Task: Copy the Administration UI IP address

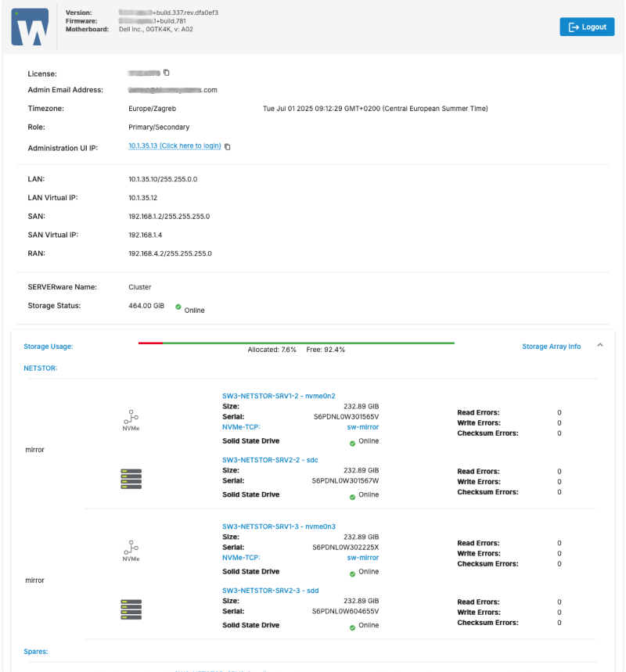Action: point(228,146)
